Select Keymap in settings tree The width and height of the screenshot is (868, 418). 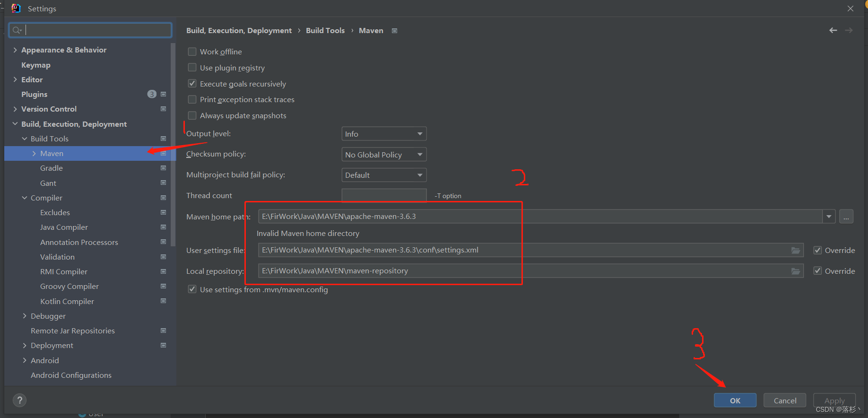click(x=36, y=65)
